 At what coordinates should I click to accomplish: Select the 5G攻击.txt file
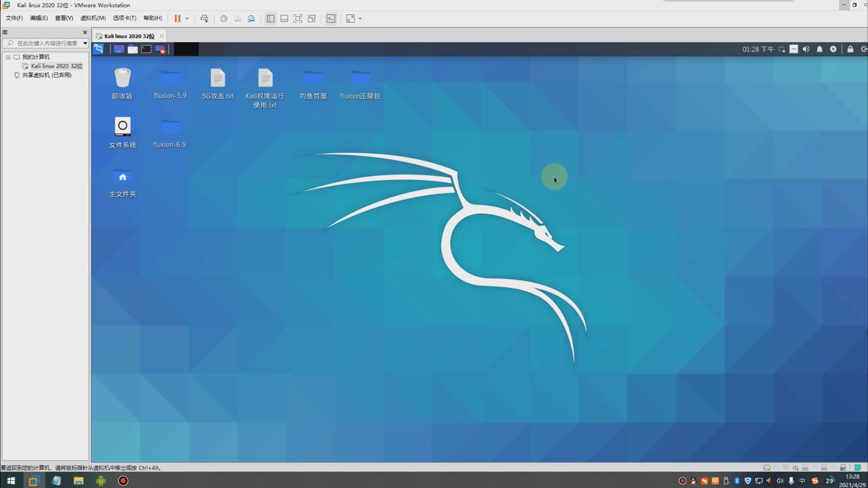[218, 84]
